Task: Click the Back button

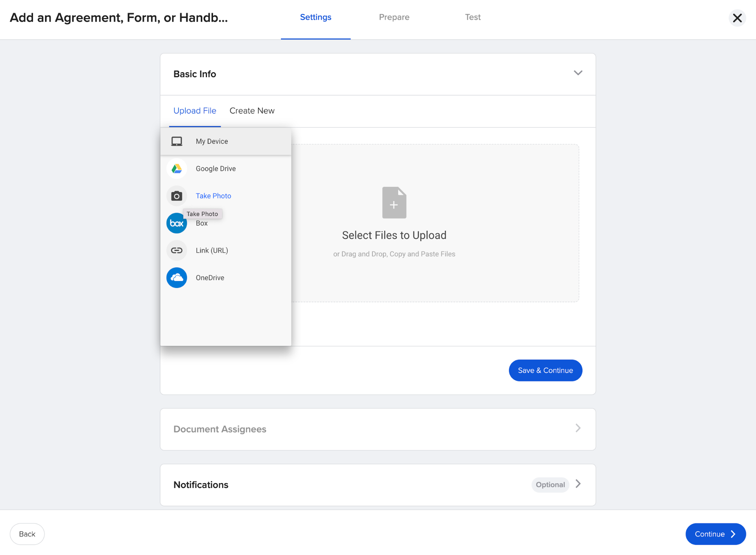Action: coord(27,534)
